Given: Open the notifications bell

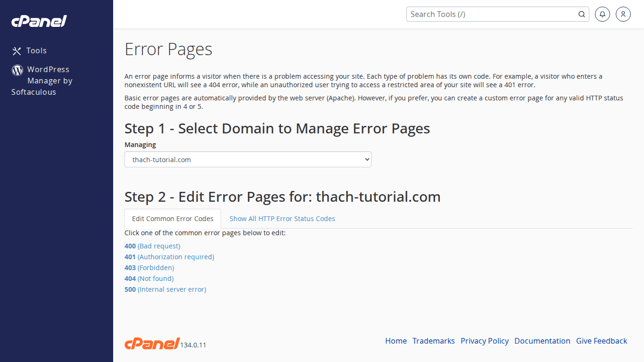Looking at the screenshot, I should point(603,14).
